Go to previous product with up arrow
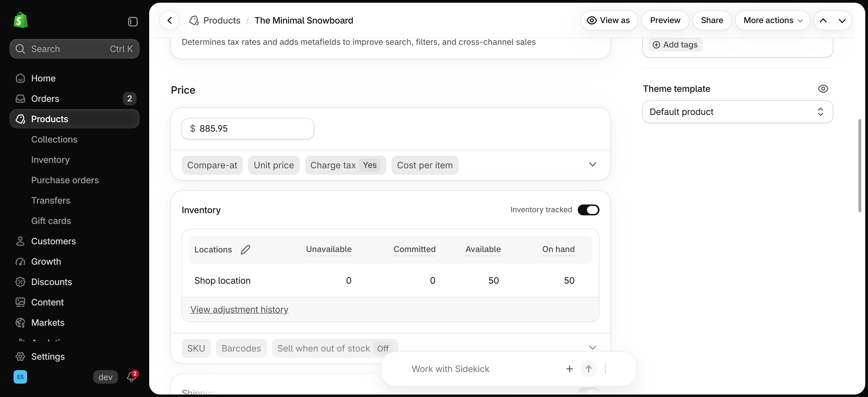This screenshot has height=397, width=868. (x=823, y=21)
